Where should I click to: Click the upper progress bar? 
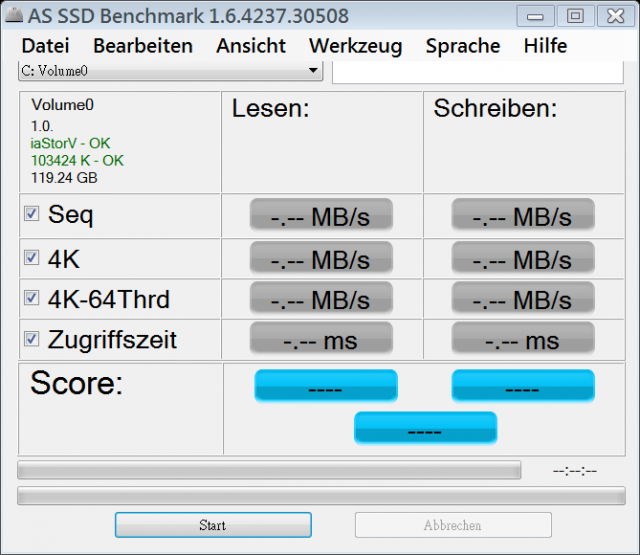click(269, 470)
